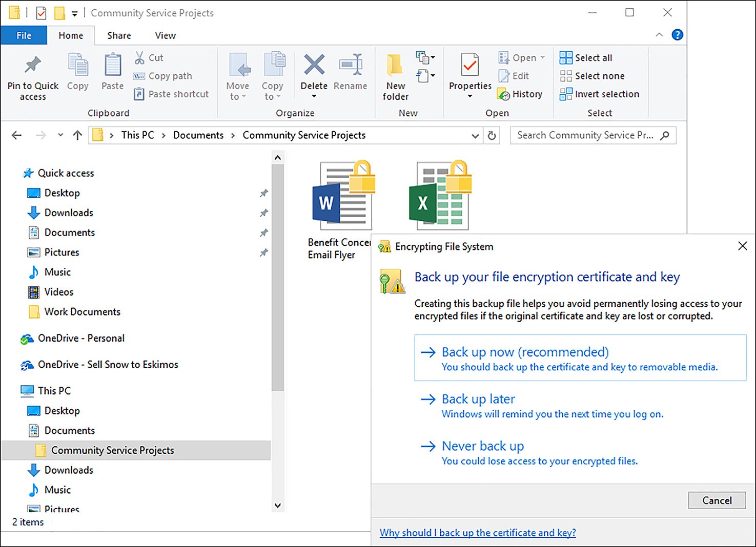The height and width of the screenshot is (547, 756).
Task: Click This PC in address bar
Action: (137, 135)
